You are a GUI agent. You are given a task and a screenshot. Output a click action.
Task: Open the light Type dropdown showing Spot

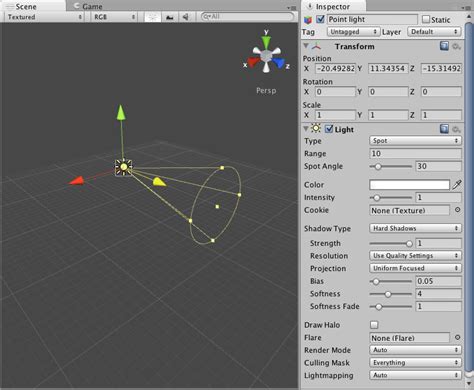tap(415, 141)
